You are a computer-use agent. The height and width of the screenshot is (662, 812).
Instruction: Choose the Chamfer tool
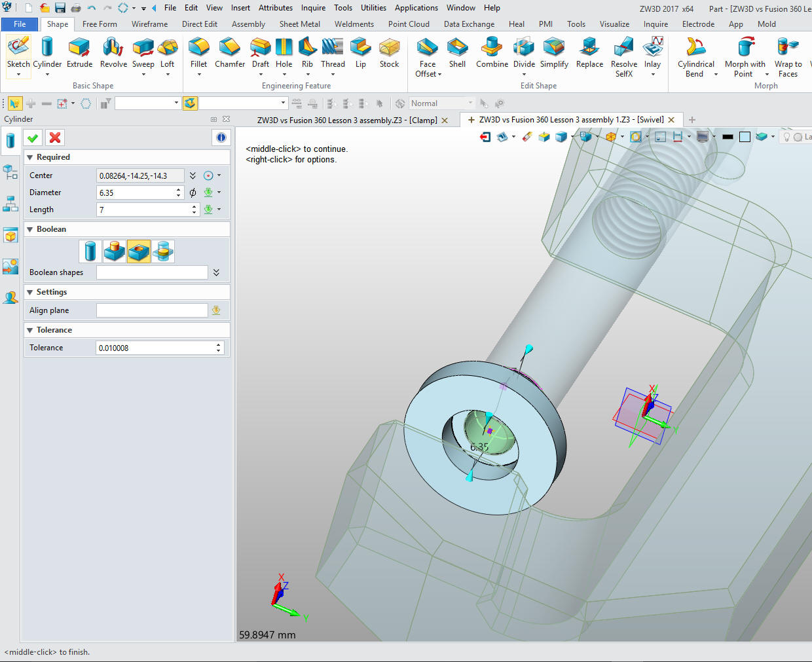(230, 52)
